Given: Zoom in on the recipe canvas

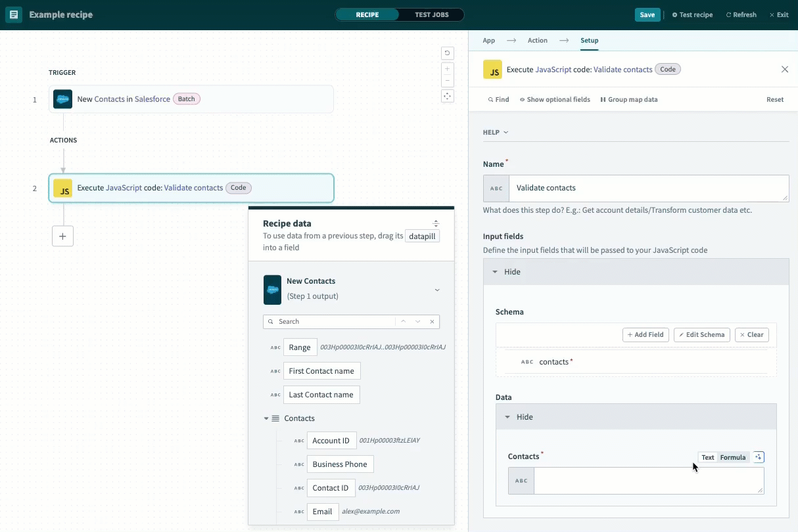Looking at the screenshot, I should [x=448, y=68].
